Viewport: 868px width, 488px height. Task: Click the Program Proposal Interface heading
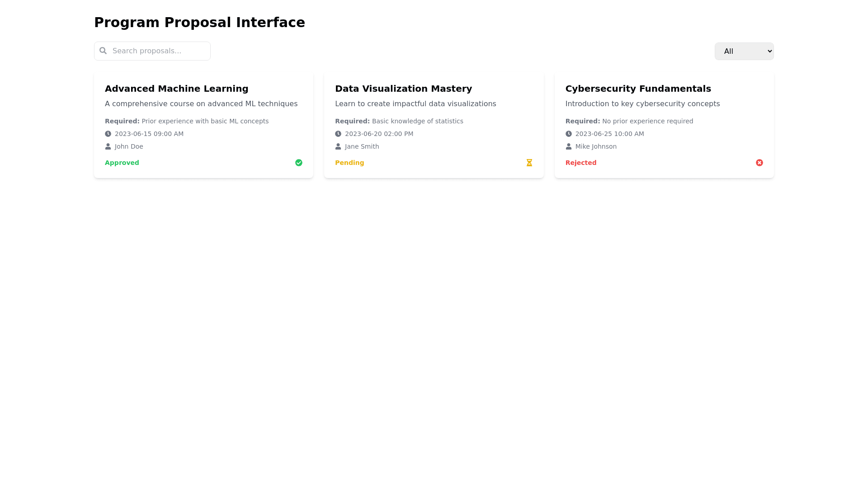tap(199, 22)
